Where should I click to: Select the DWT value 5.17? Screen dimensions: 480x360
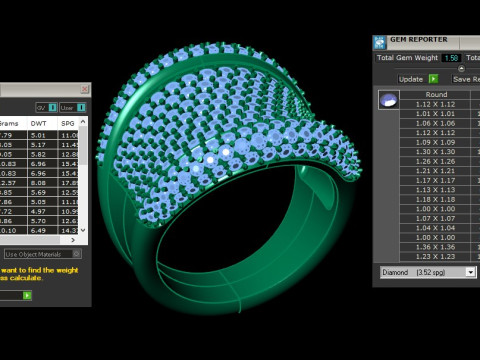[x=42, y=145]
